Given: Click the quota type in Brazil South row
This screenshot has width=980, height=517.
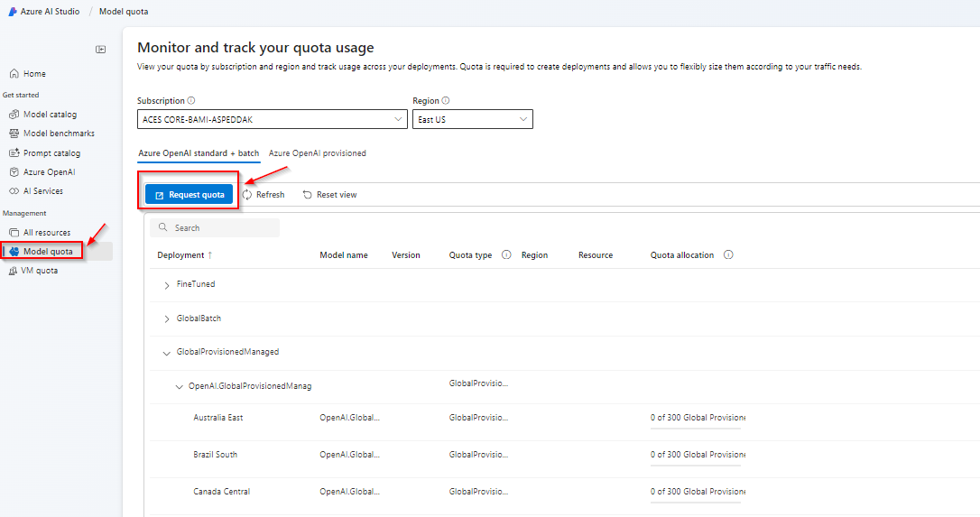Looking at the screenshot, I should click(x=479, y=455).
